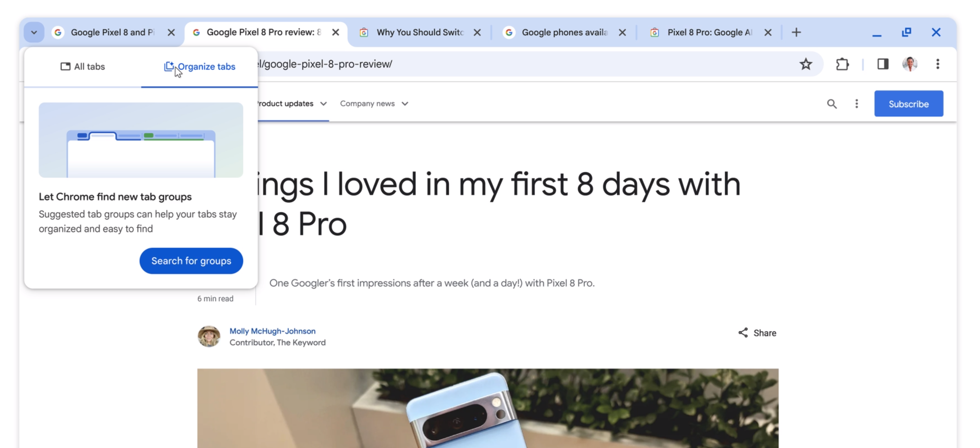Click the Share icon on the article
The height and width of the screenshot is (448, 980).
[743, 333]
